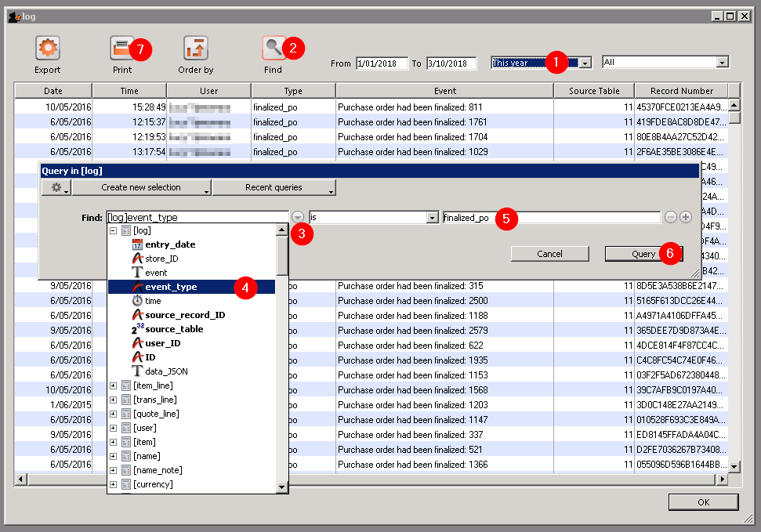
Task: Click the Print toolbar icon
Action: (121, 49)
